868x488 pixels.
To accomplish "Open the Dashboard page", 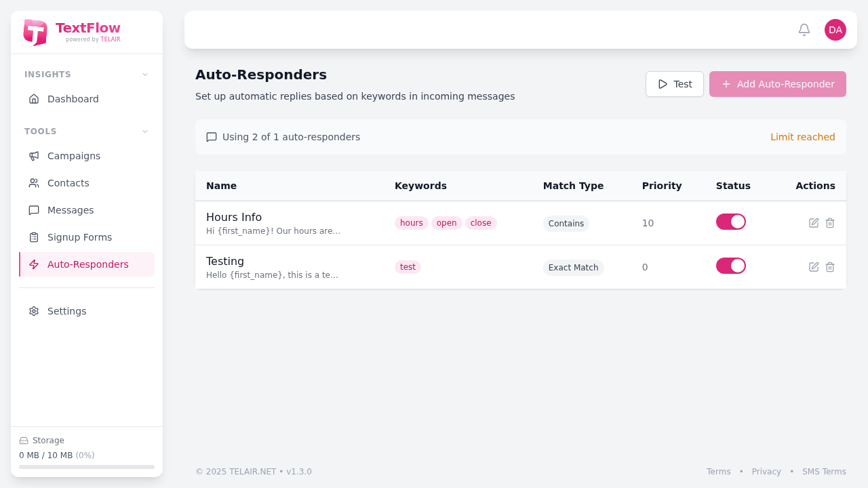I will [73, 99].
